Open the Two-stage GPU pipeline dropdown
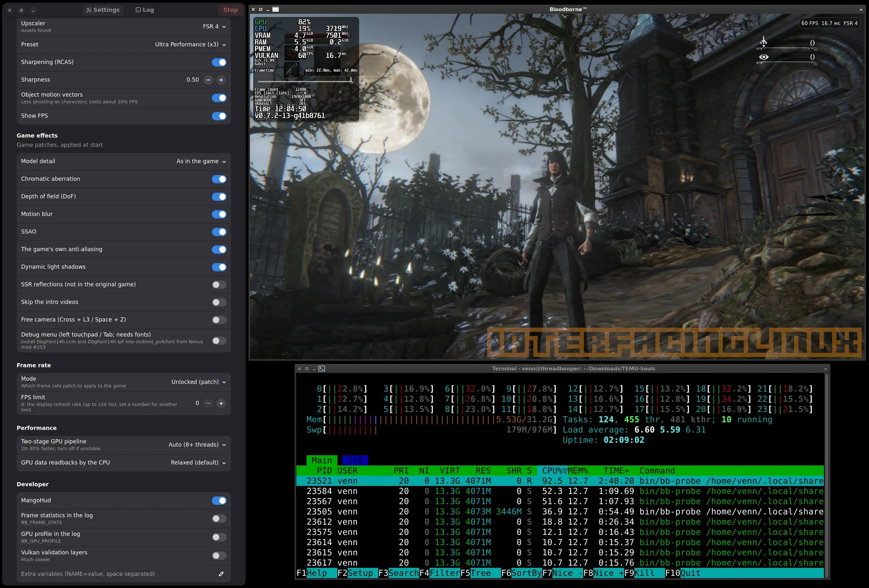 click(x=197, y=444)
